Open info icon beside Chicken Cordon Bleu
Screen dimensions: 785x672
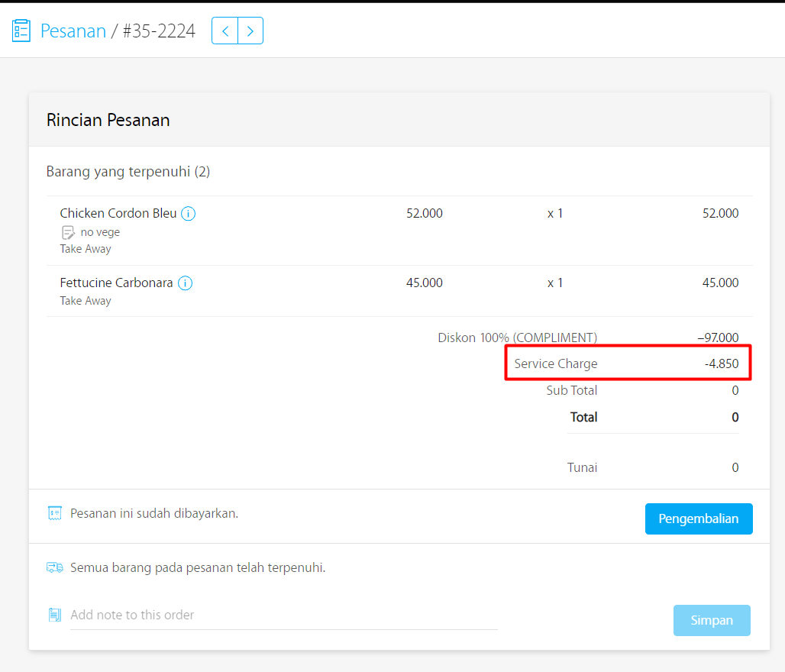coord(189,214)
